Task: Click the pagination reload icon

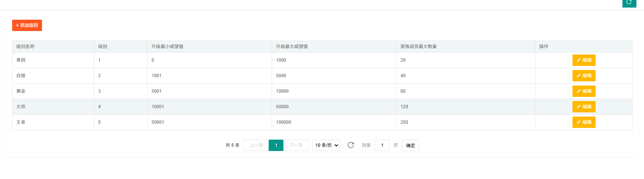Action: point(351,145)
